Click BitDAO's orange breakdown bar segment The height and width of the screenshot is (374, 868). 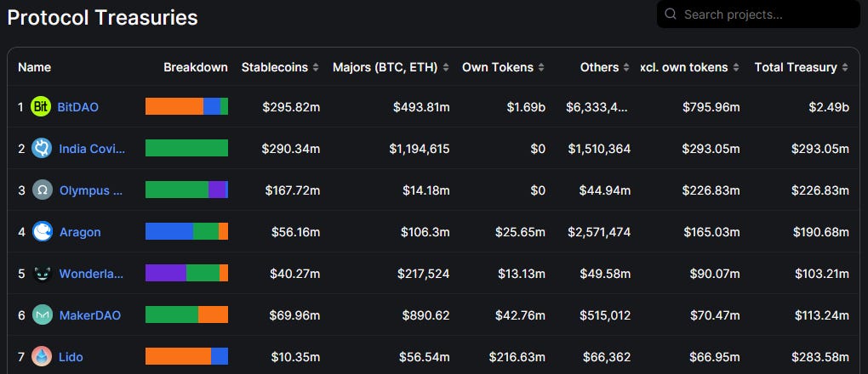[174, 106]
